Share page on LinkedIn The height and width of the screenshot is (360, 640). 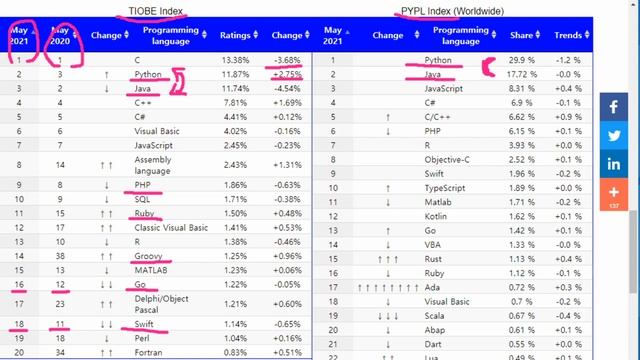[613, 164]
